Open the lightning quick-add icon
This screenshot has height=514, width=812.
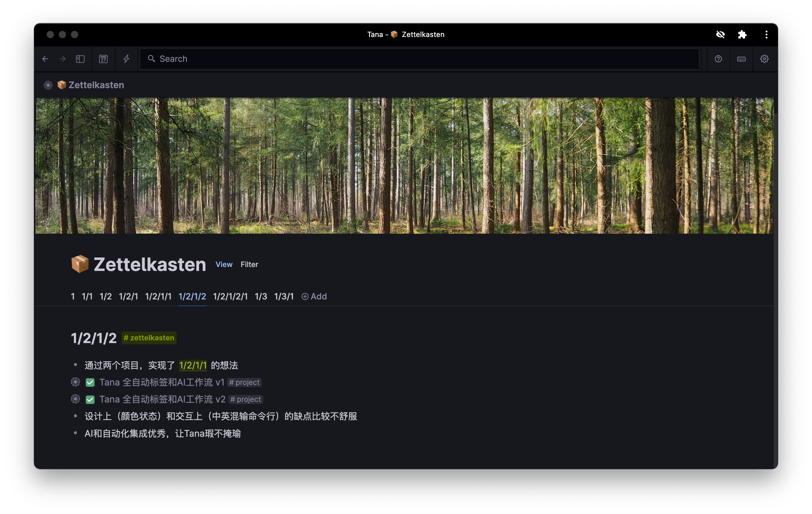coord(126,59)
